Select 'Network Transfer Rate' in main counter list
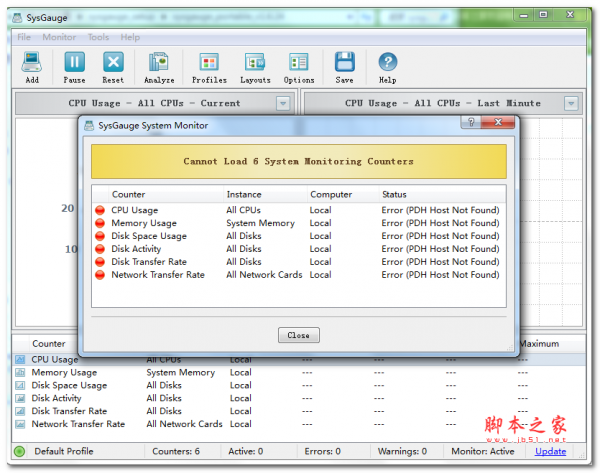The width and height of the screenshot is (600, 473). [x=298, y=424]
